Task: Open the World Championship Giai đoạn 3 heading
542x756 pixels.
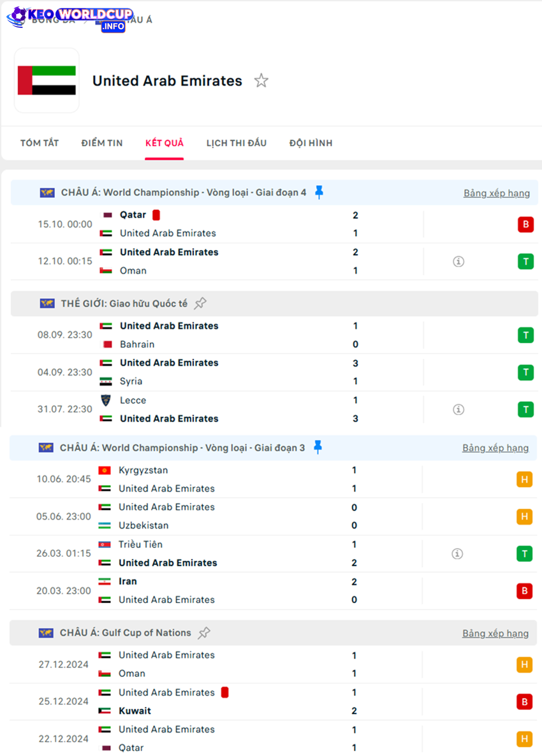Action: tap(182, 447)
